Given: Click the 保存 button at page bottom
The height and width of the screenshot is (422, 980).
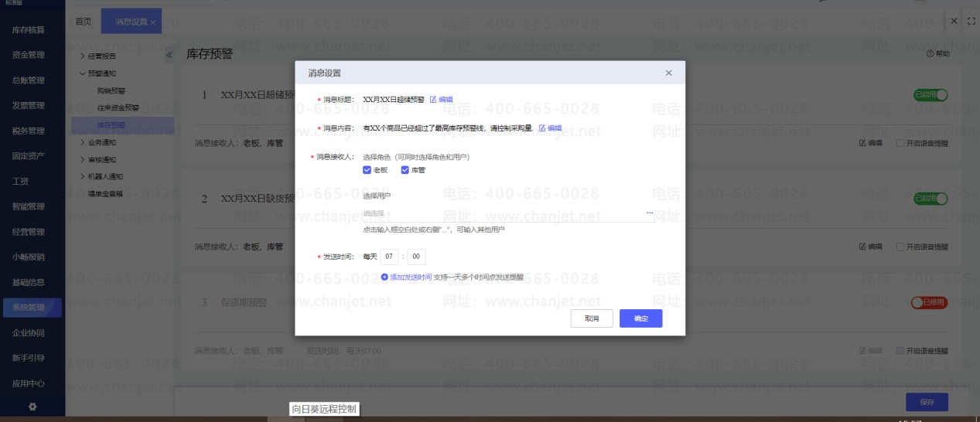Looking at the screenshot, I should click(x=927, y=402).
